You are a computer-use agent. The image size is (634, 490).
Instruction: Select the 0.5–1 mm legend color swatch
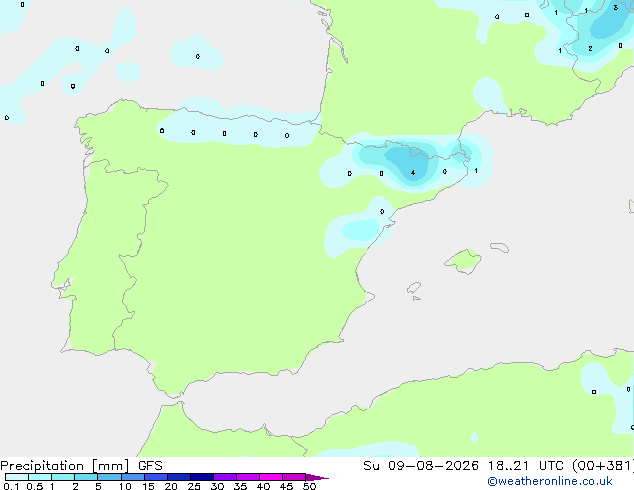point(40,477)
